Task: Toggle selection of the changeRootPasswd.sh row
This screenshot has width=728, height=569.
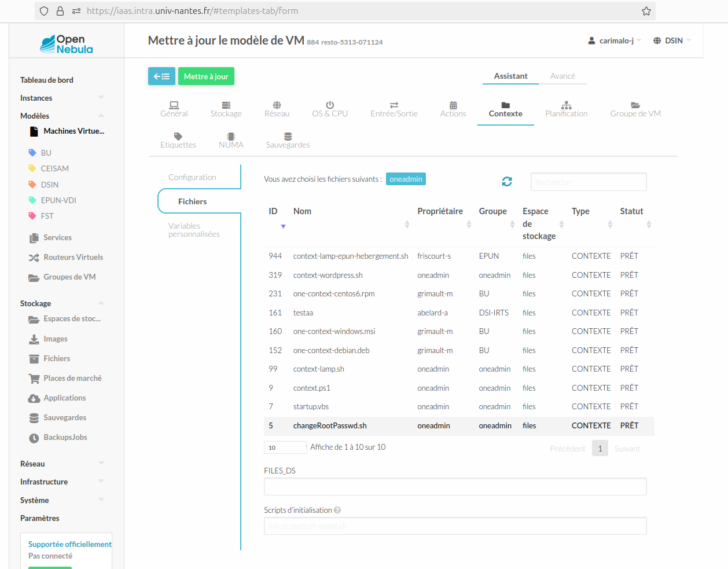Action: [x=405, y=425]
